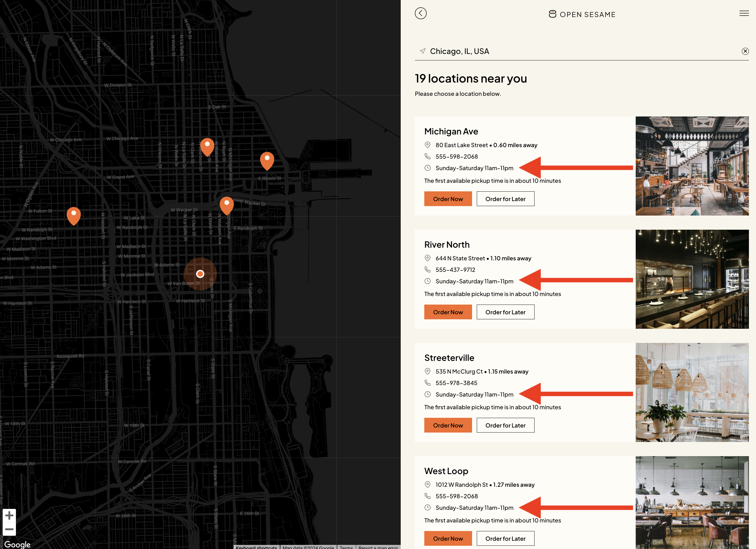Image resolution: width=756 pixels, height=549 pixels.
Task: Select the Streeterville map pin
Action: (x=267, y=161)
